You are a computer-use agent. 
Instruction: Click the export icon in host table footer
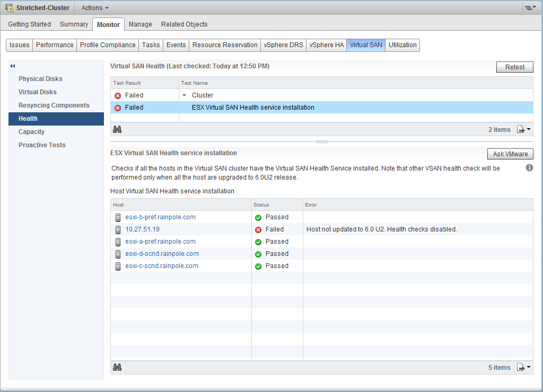click(522, 367)
